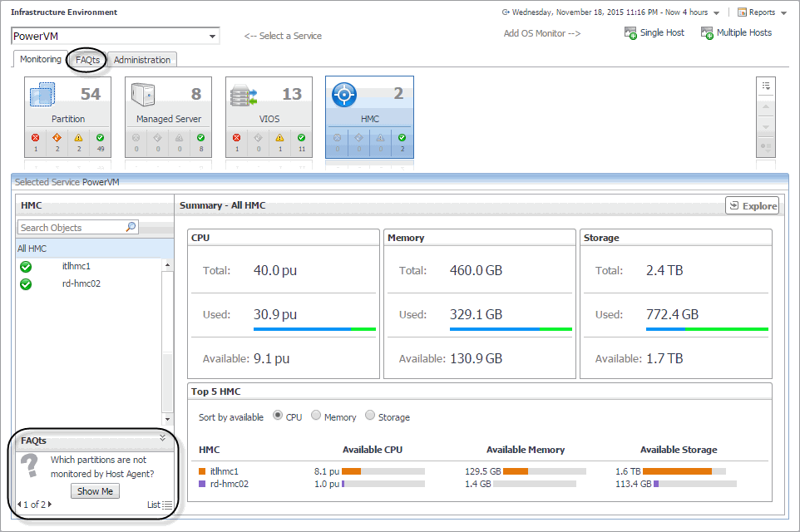Click the Multiple Hosts monitor icon
This screenshot has width=800, height=532.
pyautogui.click(x=708, y=33)
